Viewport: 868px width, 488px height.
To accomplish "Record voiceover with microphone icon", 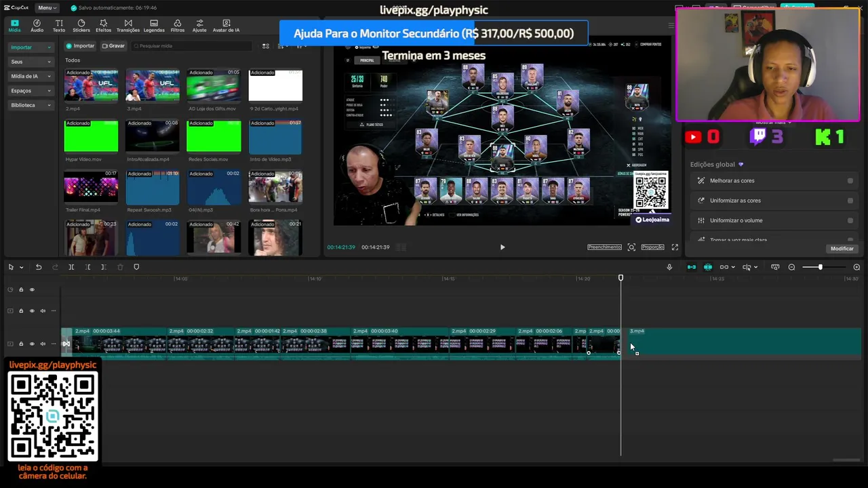I will pyautogui.click(x=669, y=267).
